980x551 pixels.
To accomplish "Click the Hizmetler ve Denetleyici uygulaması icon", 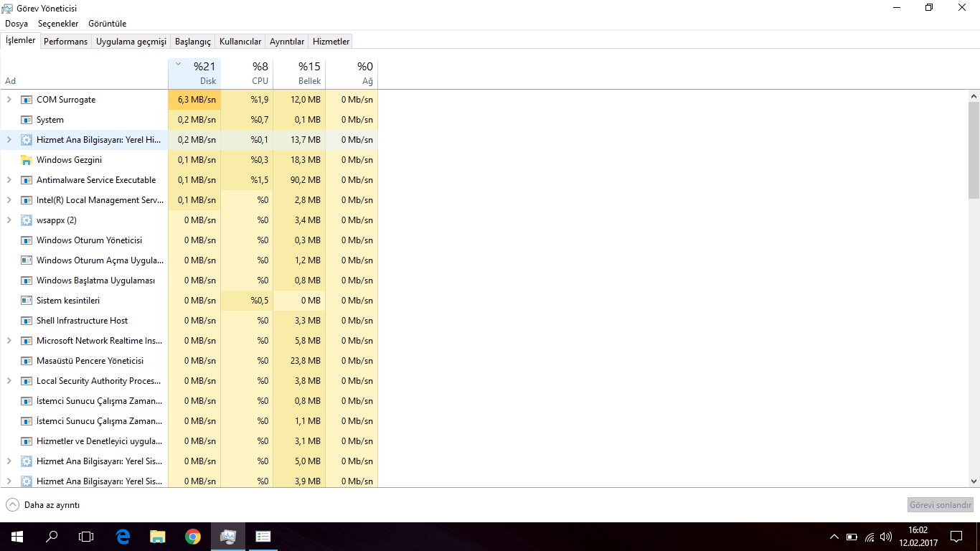I will pyautogui.click(x=27, y=441).
